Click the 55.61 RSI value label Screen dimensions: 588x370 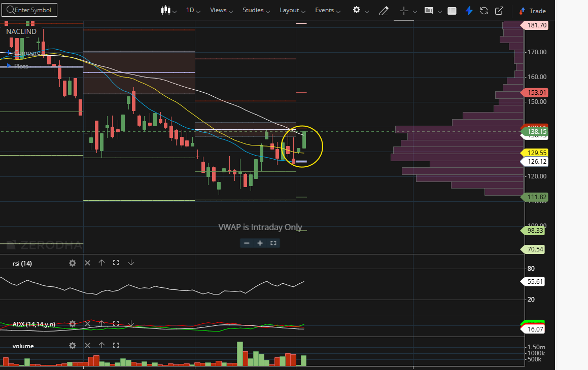(533, 282)
